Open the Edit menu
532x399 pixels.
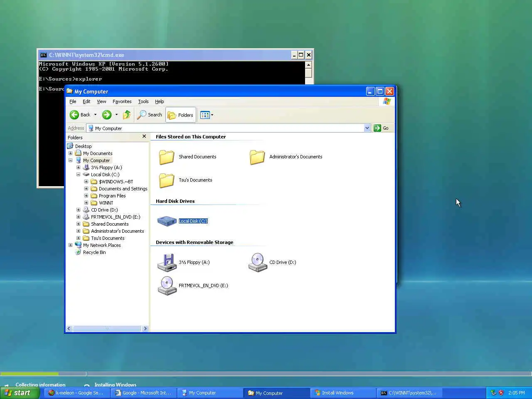pyautogui.click(x=86, y=101)
